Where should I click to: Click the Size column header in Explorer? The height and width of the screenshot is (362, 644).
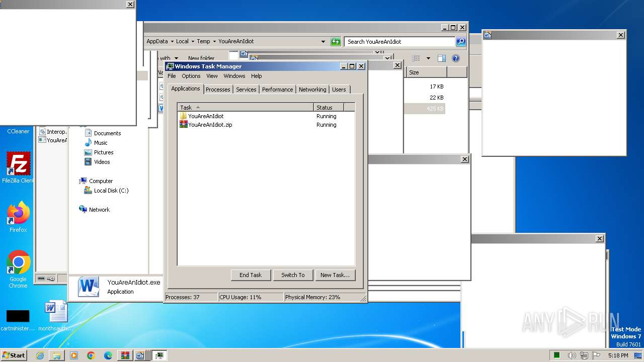tap(426, 72)
